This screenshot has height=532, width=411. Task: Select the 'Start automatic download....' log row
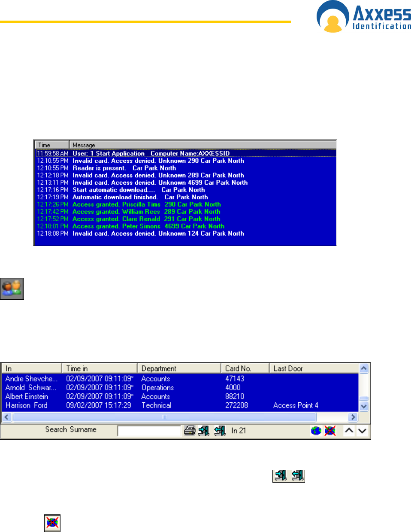point(185,190)
